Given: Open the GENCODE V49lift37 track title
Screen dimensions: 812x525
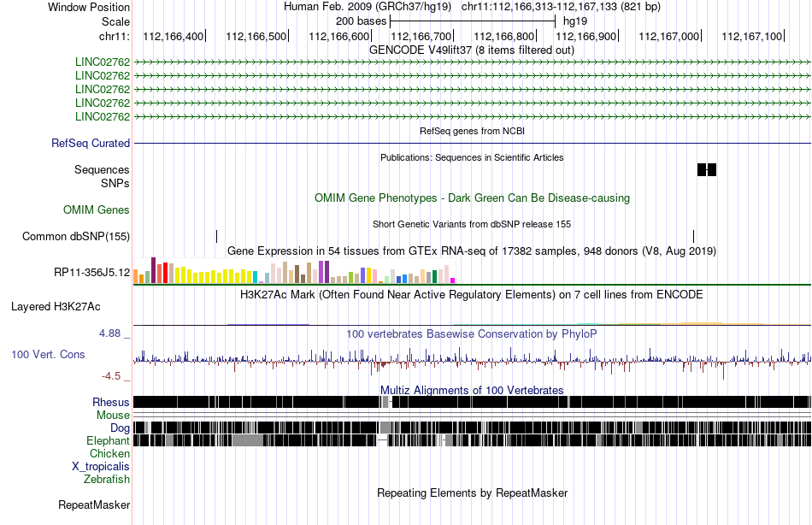Looking at the screenshot, I should [471, 50].
